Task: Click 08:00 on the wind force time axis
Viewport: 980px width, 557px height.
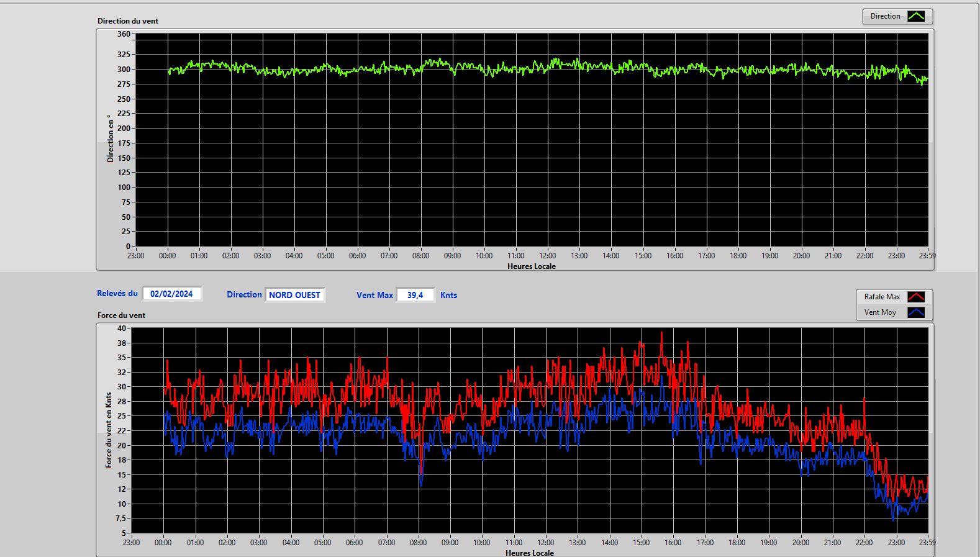Action: [x=418, y=542]
